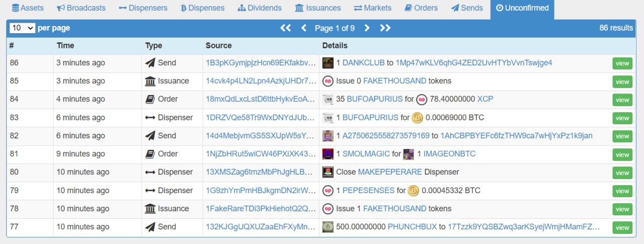The height and width of the screenshot is (244, 644).
Task: Click the Send paper-plane icon in row 86
Action: pyautogui.click(x=150, y=63)
